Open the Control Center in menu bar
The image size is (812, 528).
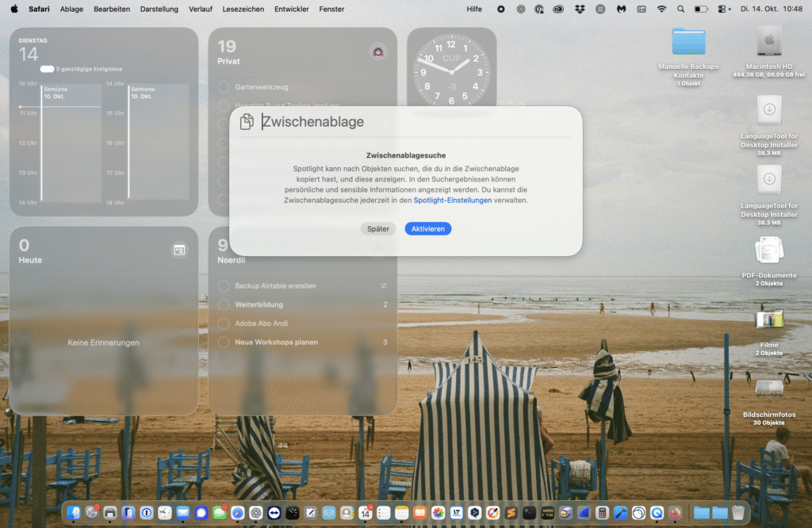(722, 9)
